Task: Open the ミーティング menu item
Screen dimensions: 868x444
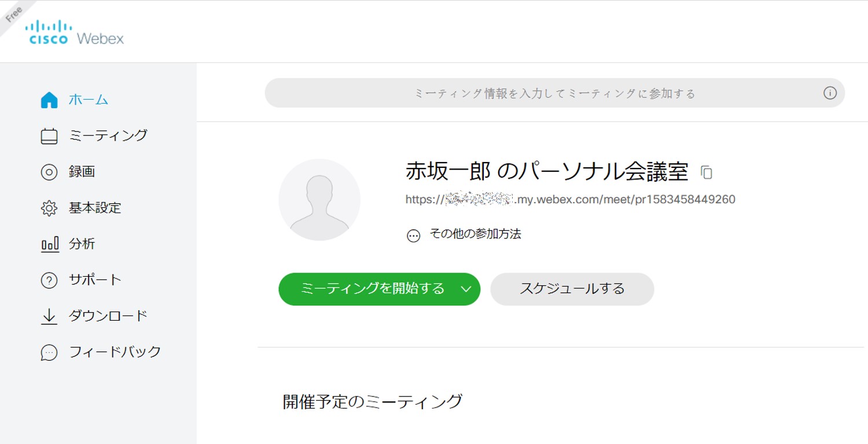Action: (108, 135)
